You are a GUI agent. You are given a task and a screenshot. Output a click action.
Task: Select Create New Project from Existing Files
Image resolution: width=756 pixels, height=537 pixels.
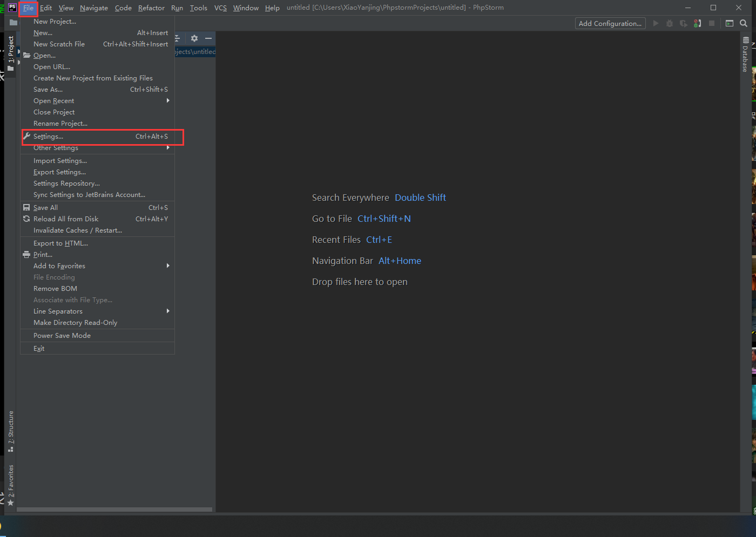[x=97, y=78]
